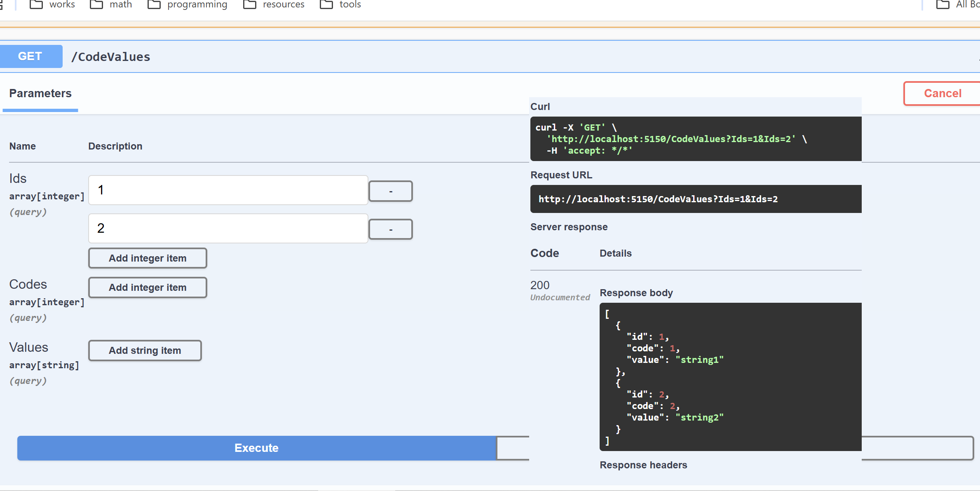Click the GET method badge
This screenshot has height=491, width=980.
tap(30, 56)
